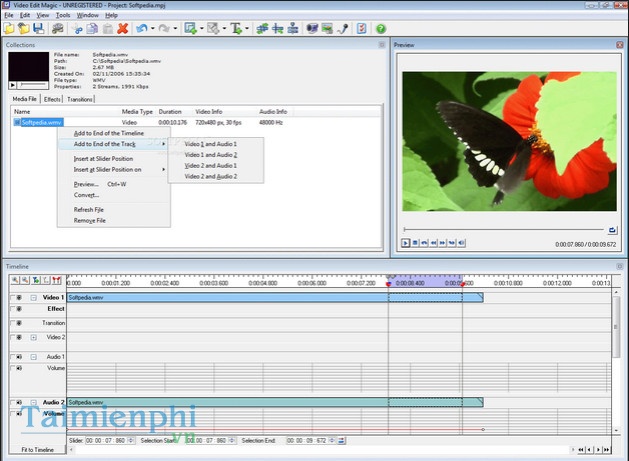The height and width of the screenshot is (461, 629).
Task: Open the Add Text dropdown arrow
Action: [247, 28]
